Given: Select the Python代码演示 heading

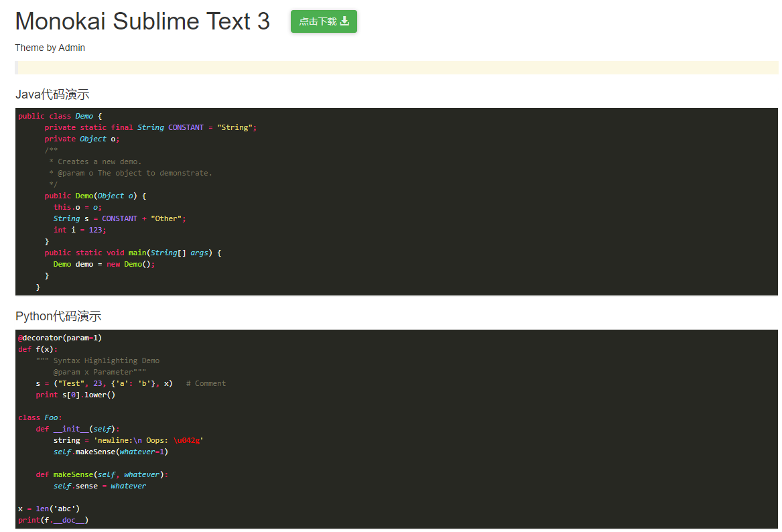Looking at the screenshot, I should tap(58, 316).
